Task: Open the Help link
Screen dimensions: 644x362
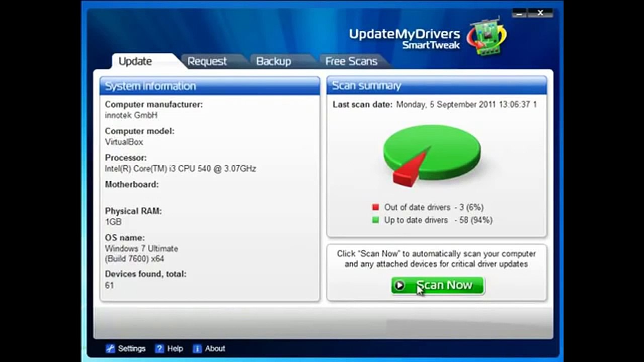Action: point(169,348)
